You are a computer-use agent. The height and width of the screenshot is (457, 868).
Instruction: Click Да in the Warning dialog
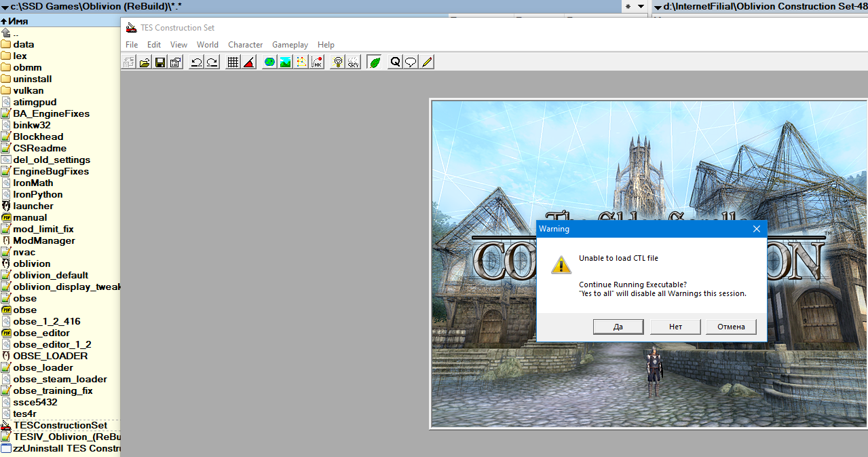coord(618,327)
